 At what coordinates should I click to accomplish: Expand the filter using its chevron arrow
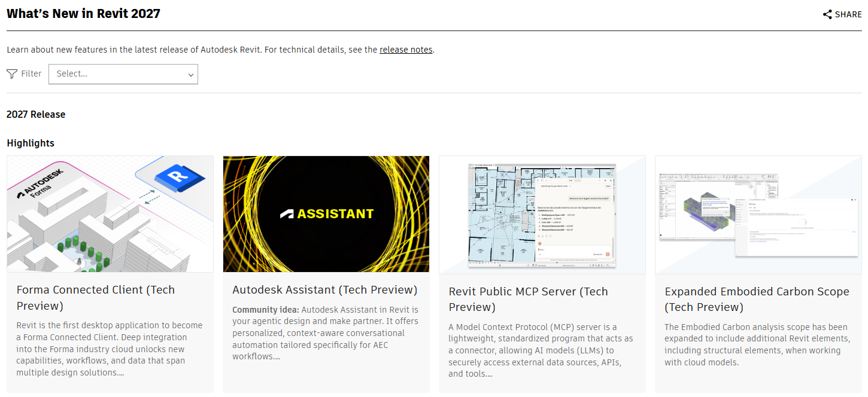click(x=190, y=75)
